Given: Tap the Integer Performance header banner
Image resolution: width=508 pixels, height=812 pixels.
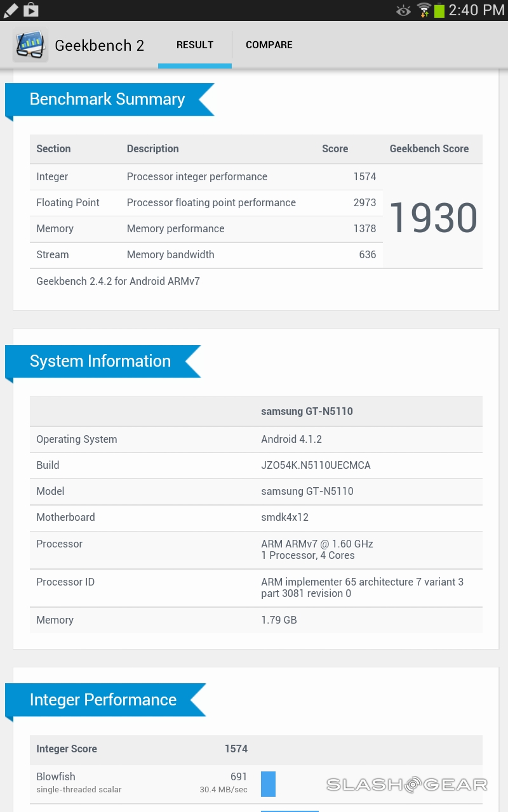Looking at the screenshot, I should point(104,700).
